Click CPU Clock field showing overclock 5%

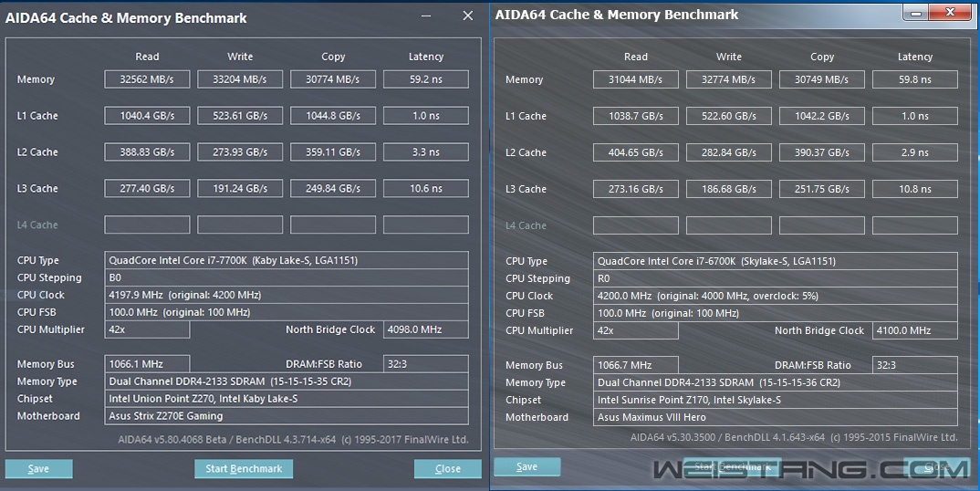(x=775, y=296)
